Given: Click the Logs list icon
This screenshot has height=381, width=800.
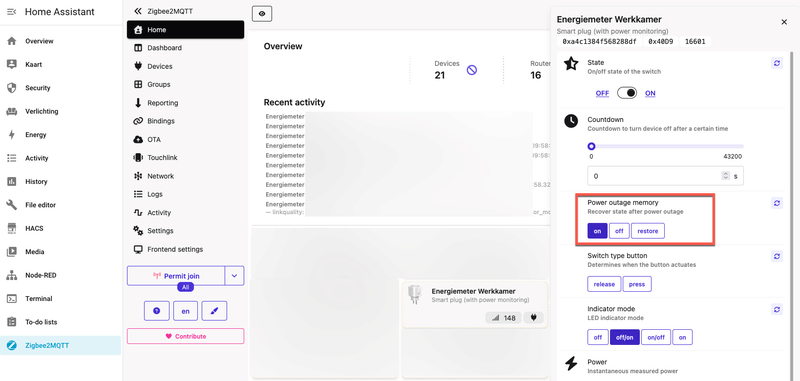Looking at the screenshot, I should (138, 194).
